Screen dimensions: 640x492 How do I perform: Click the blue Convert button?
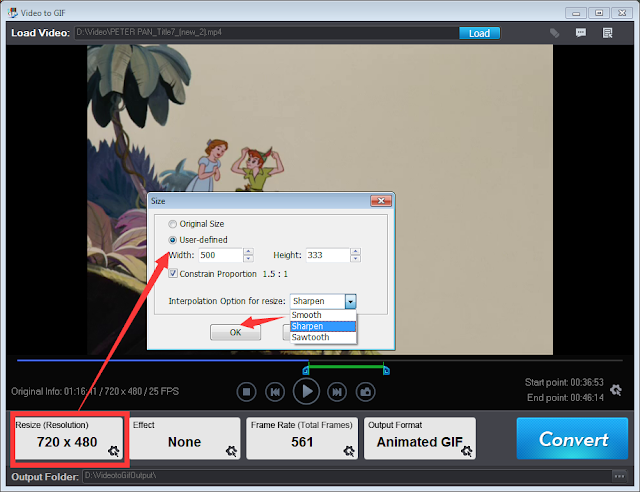click(x=572, y=438)
